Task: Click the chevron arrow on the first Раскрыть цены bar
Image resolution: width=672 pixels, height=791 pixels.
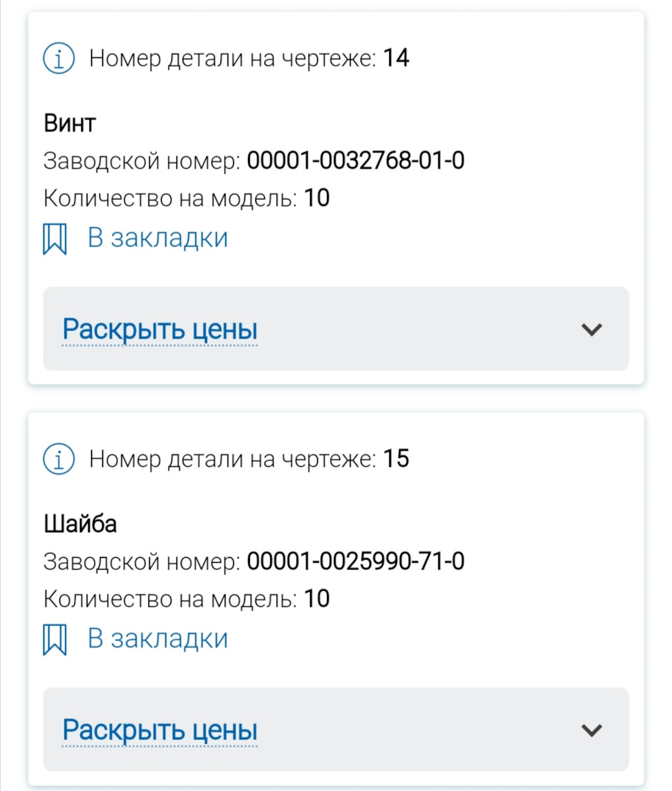Action: pos(590,329)
